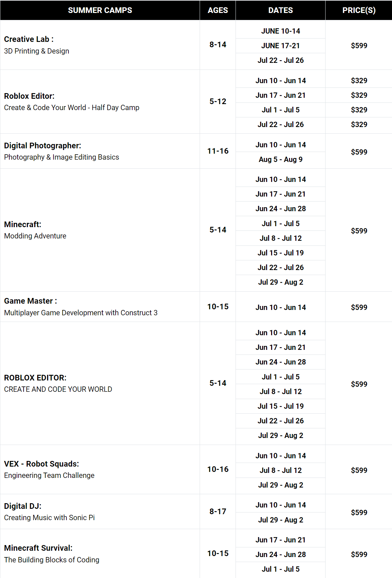Click the AGES column header

218,10
